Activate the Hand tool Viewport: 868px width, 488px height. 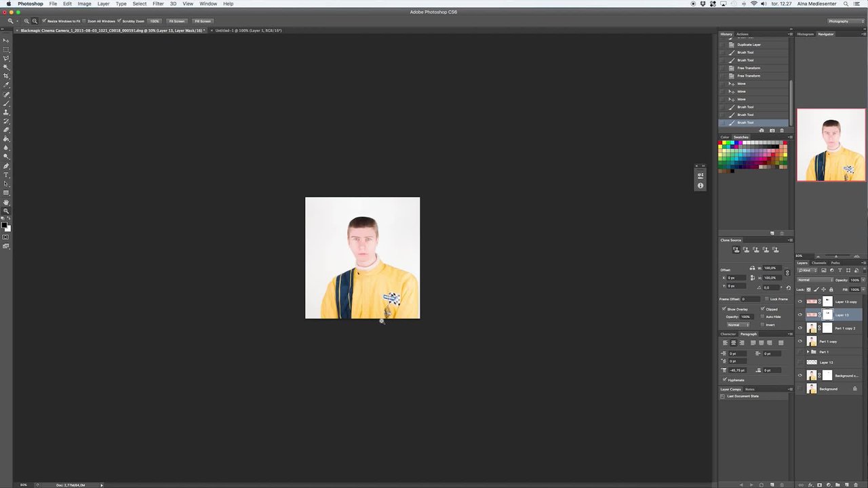point(6,202)
